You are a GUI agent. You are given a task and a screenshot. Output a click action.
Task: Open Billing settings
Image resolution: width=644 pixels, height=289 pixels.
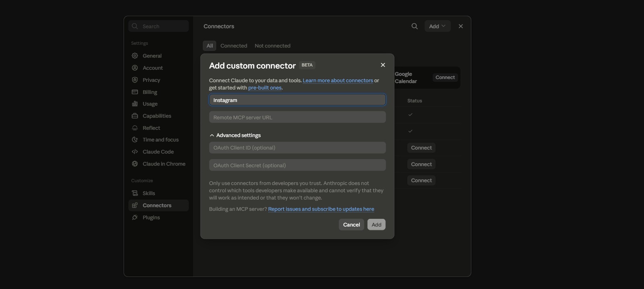[x=159, y=92]
